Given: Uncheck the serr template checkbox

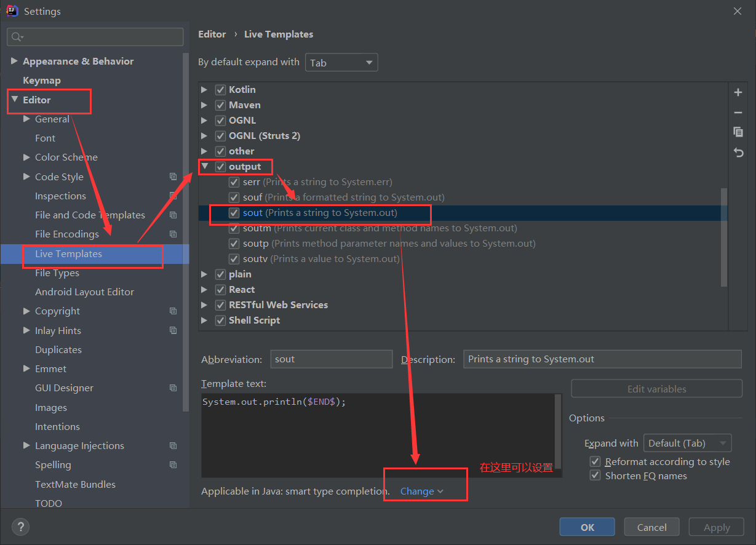Looking at the screenshot, I should click(234, 182).
